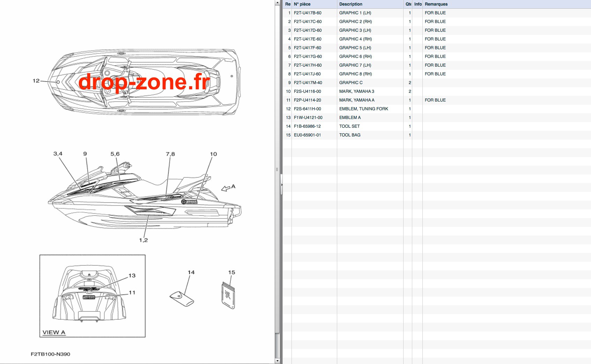Viewport: 591px width, 364px height.
Task: Select the TOOL SET row
Action: pyautogui.click(x=437, y=126)
